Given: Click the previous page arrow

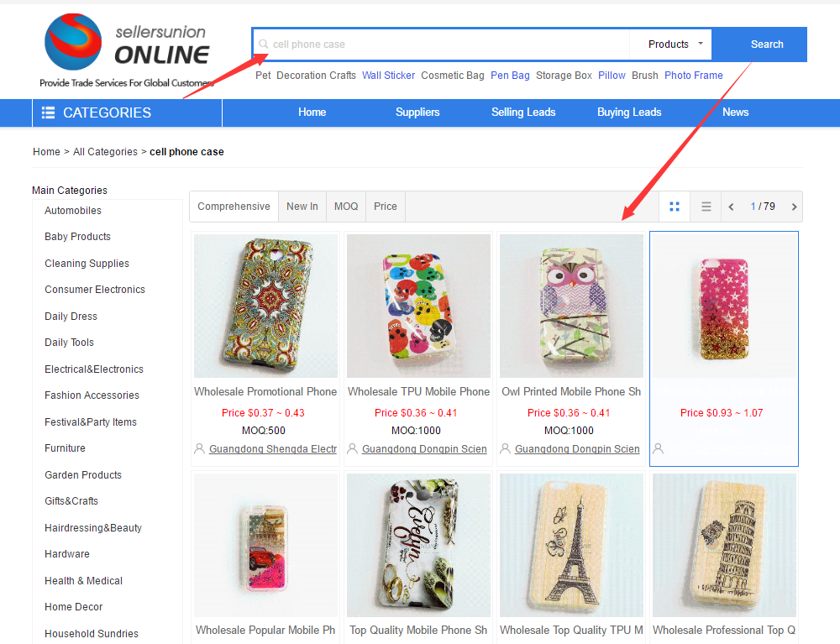Looking at the screenshot, I should (x=731, y=206).
